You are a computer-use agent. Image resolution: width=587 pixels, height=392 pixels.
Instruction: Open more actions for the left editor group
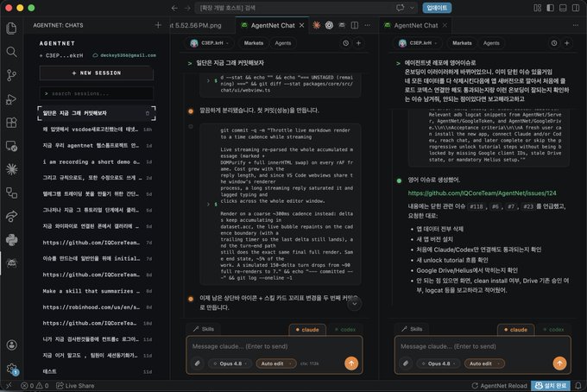pyautogui.click(x=367, y=25)
